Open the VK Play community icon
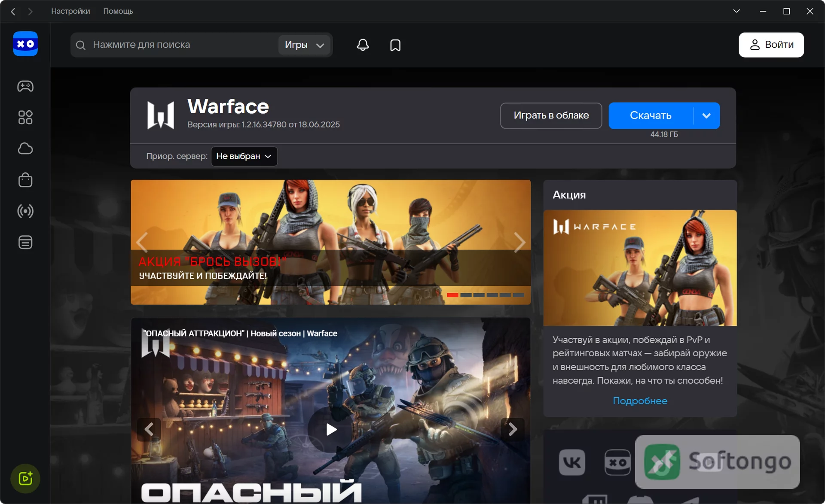The image size is (825, 504). pyautogui.click(x=617, y=462)
